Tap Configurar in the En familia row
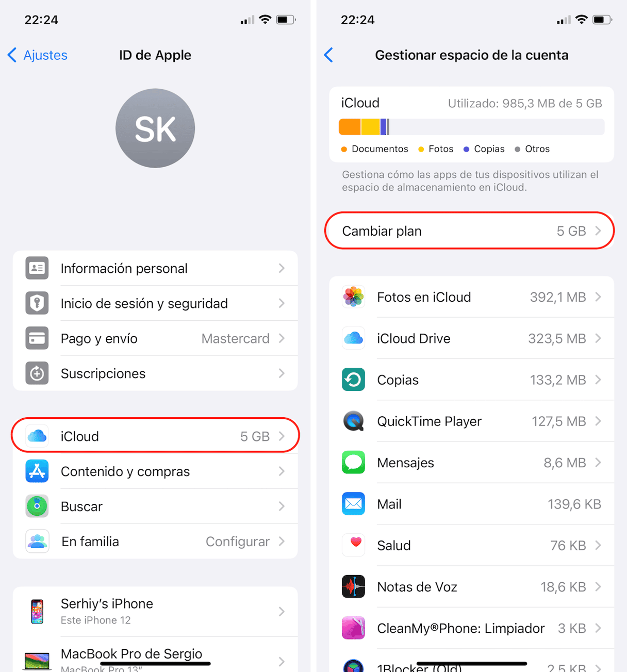This screenshot has height=672, width=627. click(x=237, y=542)
